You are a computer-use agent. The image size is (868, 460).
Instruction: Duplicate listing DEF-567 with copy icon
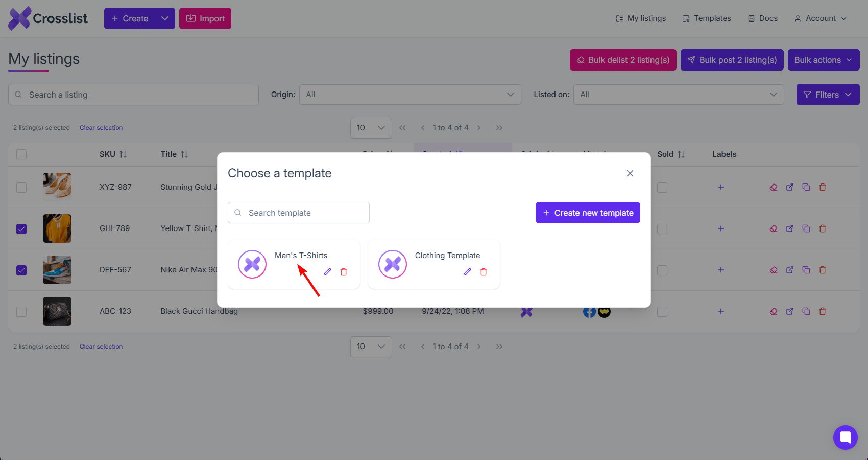click(806, 270)
